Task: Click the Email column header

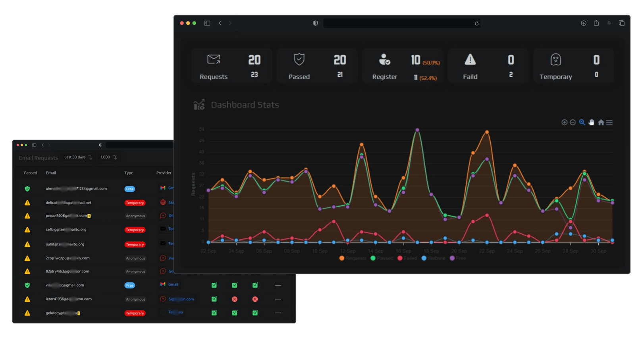Action: [x=51, y=173]
